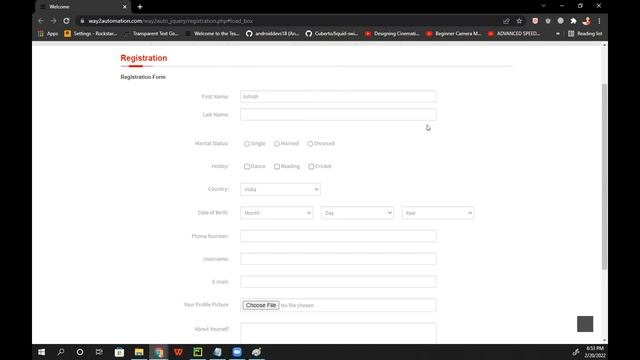
Task: Go back to the previous page
Action: (41, 21)
